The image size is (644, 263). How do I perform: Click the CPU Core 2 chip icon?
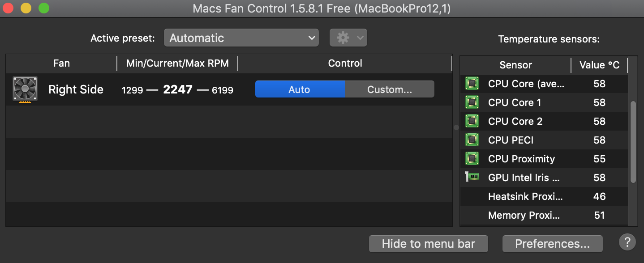(472, 121)
